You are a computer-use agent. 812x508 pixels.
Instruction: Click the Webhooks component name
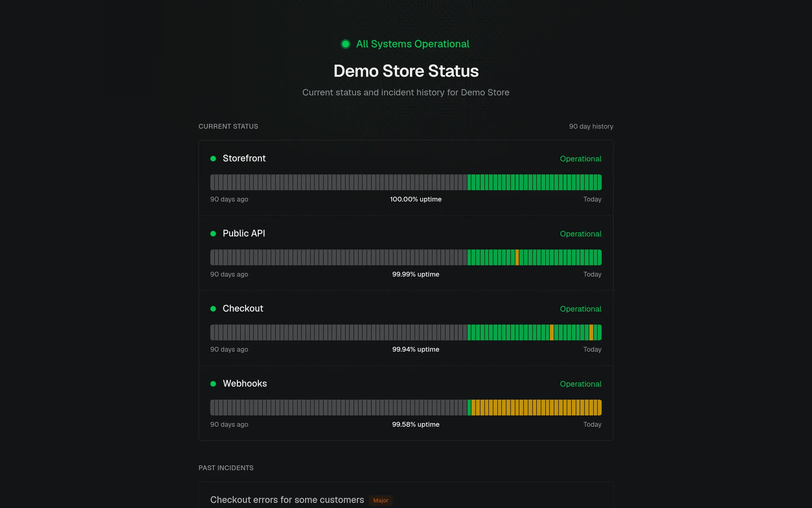click(x=245, y=384)
